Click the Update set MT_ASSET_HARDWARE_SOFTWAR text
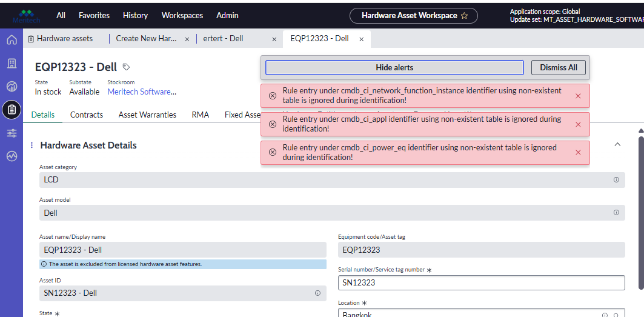This screenshot has height=317, width=644. click(x=577, y=19)
